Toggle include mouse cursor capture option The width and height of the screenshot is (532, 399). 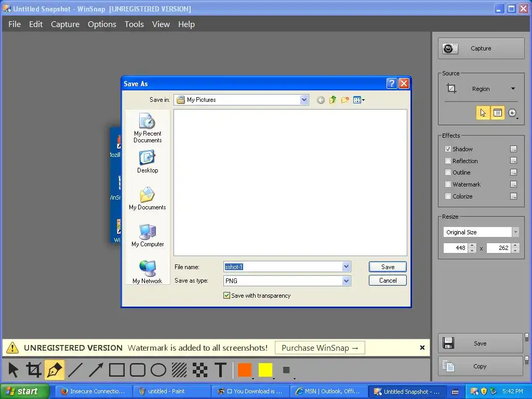[483, 113]
